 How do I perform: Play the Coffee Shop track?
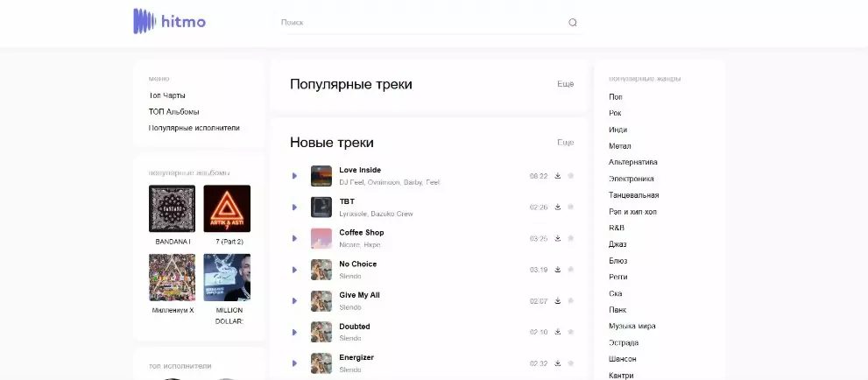(x=294, y=238)
